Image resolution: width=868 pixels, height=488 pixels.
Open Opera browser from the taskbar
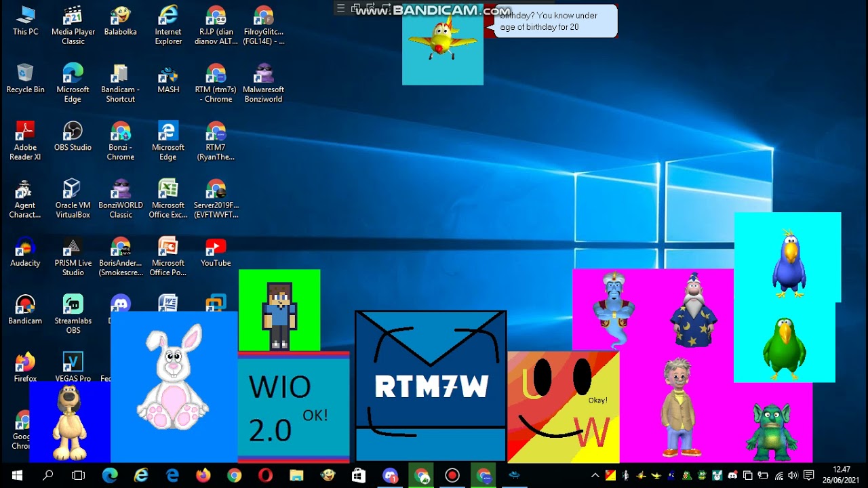pos(265,475)
